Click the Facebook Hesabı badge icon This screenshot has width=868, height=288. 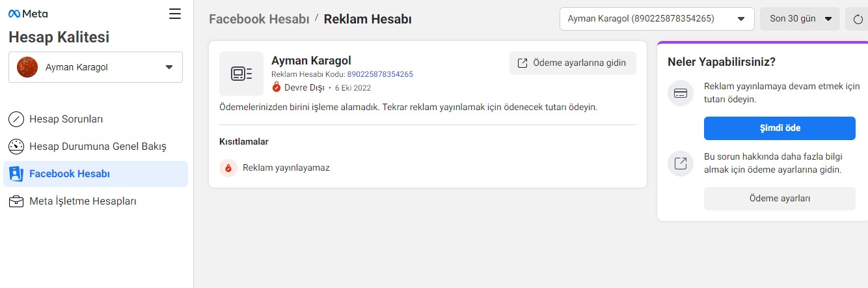(x=16, y=174)
